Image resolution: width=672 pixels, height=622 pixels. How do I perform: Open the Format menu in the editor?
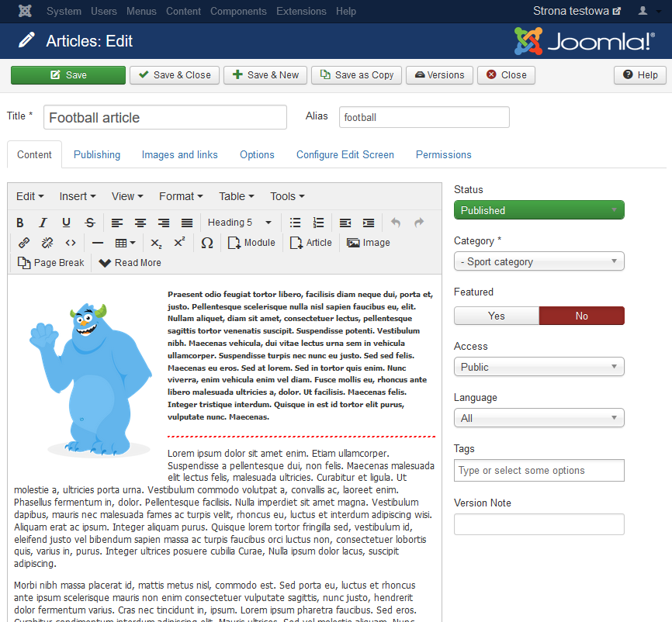pyautogui.click(x=180, y=196)
